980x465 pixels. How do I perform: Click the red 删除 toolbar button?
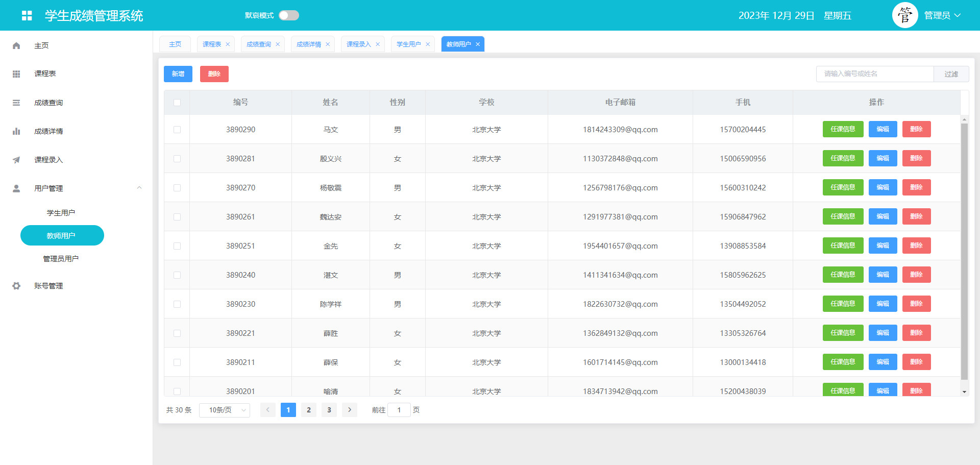[214, 74]
